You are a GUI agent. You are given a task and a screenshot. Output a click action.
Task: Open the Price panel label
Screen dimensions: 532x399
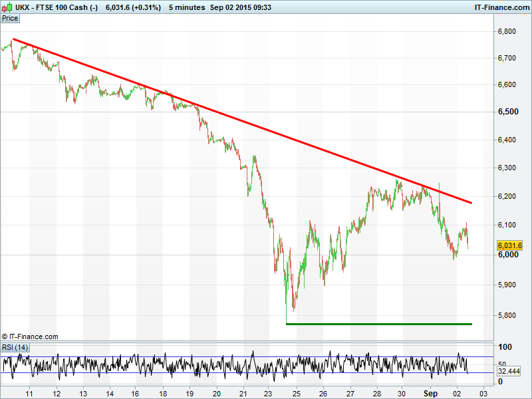[10, 18]
